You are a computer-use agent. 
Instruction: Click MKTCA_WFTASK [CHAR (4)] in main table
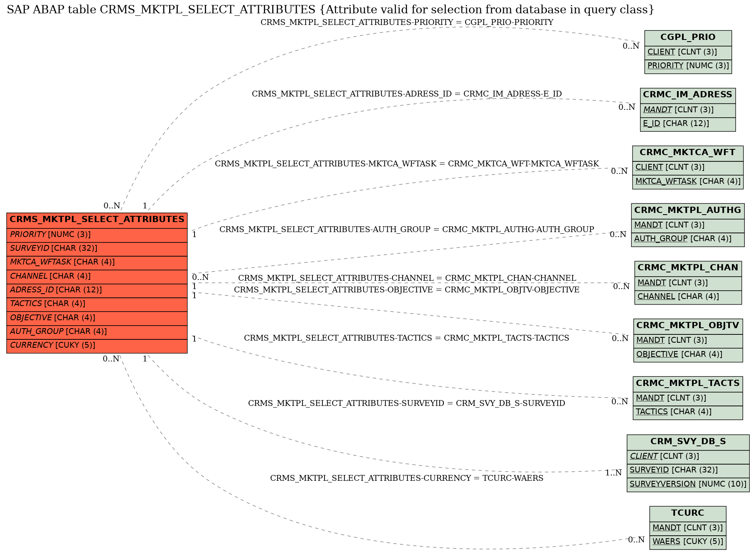tap(97, 262)
